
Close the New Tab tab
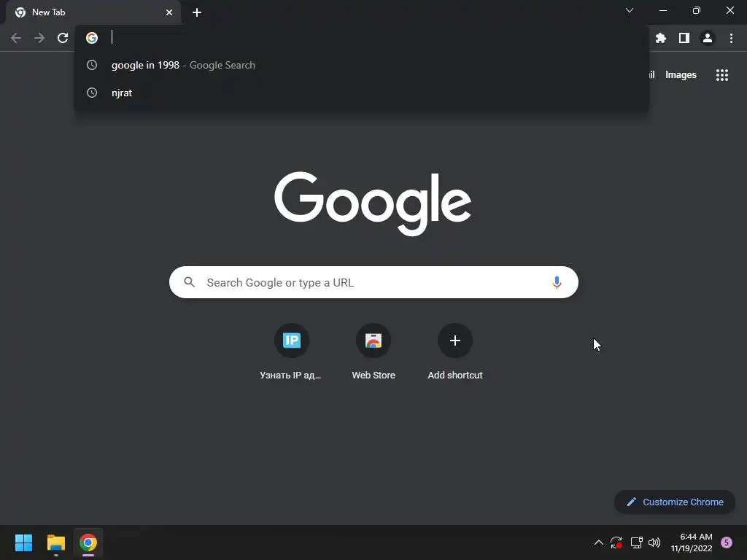(169, 12)
